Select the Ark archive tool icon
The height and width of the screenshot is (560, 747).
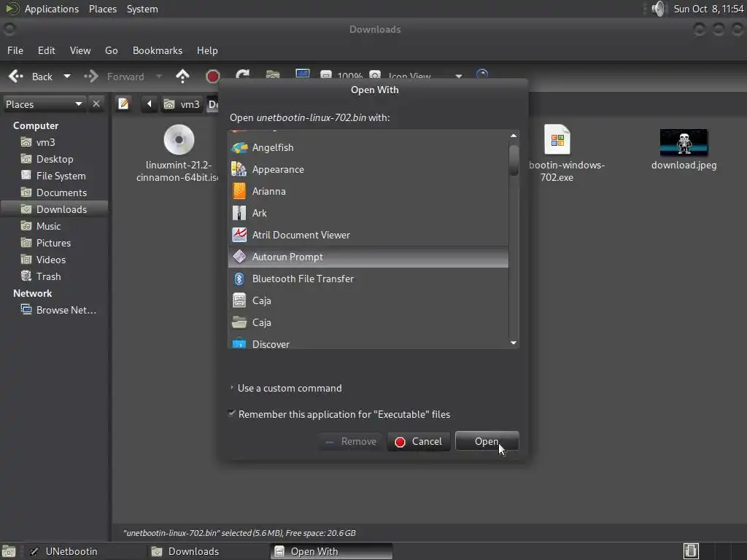pyautogui.click(x=239, y=214)
